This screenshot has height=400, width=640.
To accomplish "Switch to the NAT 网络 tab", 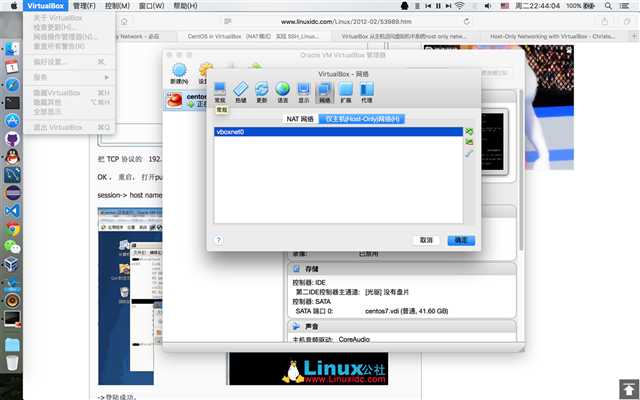I will (300, 119).
